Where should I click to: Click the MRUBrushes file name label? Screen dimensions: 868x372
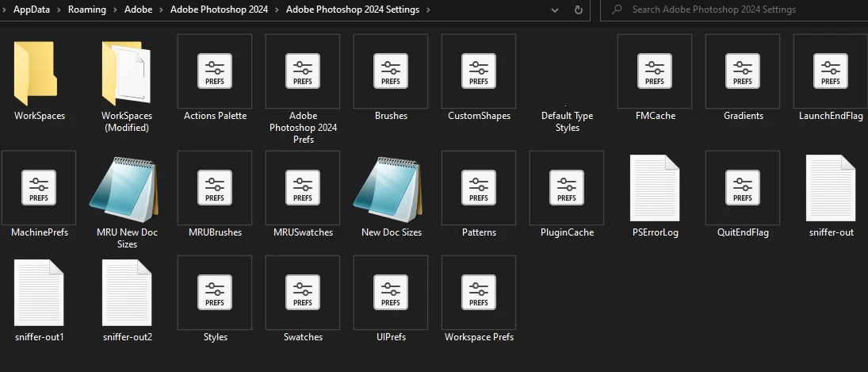click(215, 232)
